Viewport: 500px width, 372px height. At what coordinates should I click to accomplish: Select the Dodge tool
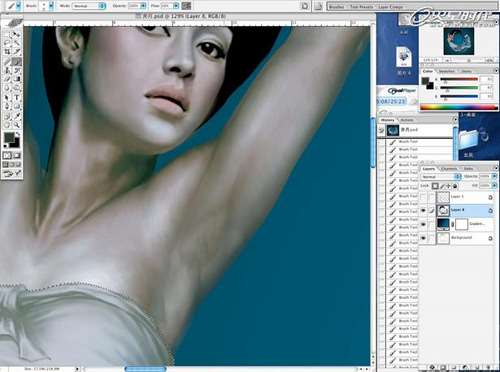coord(16,89)
